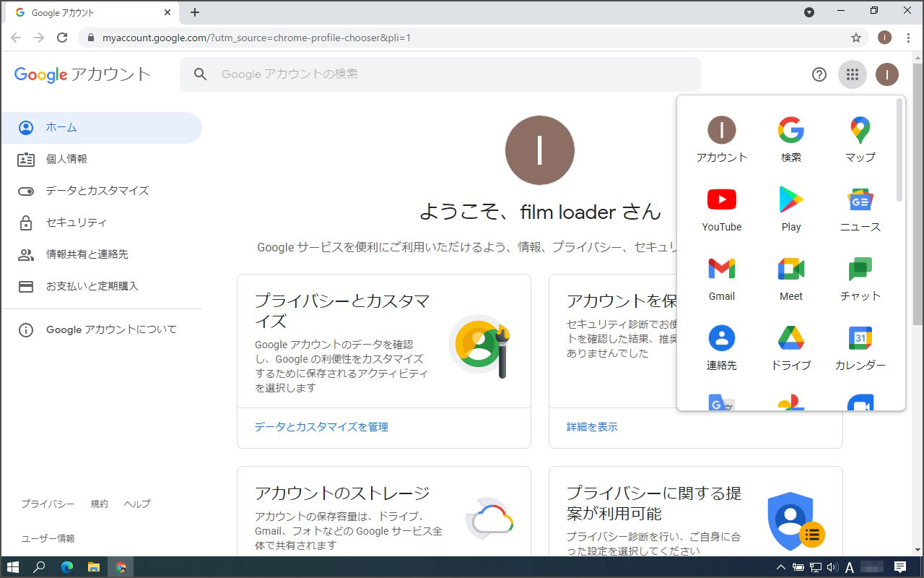Open Gmail from the apps panel
Screen dimensions: 924x578
point(721,279)
